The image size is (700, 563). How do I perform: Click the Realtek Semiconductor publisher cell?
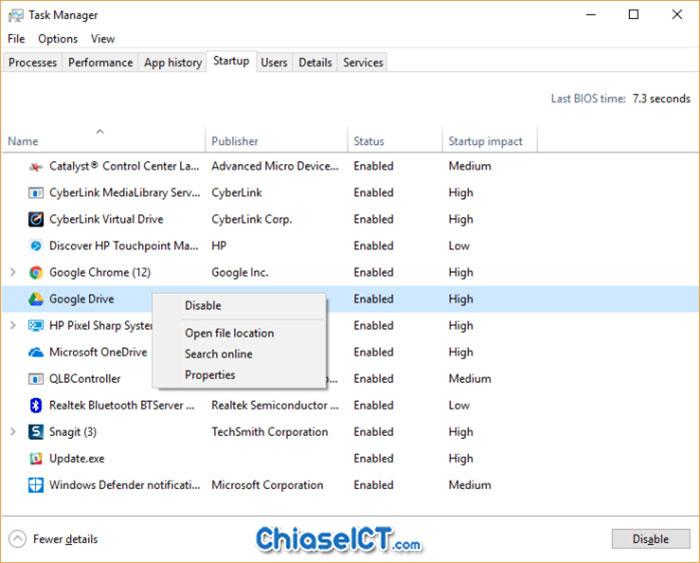275,405
